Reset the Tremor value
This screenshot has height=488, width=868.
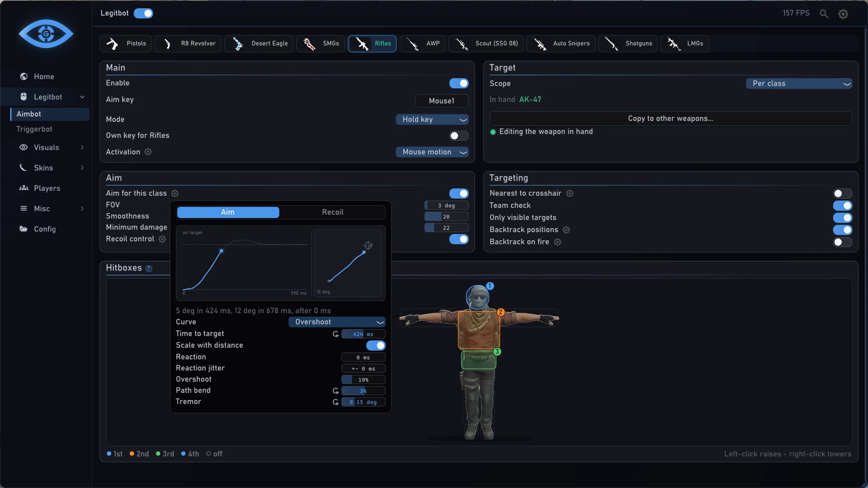coord(336,402)
